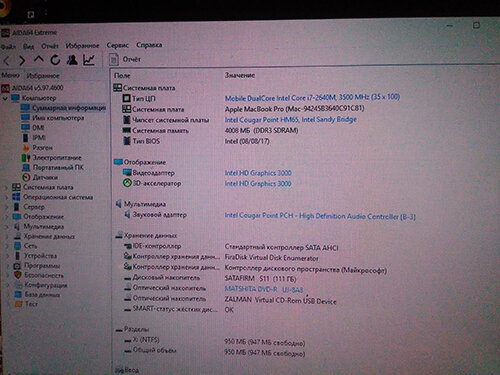Switch to the Избранное sidebar tab
Screen dimensions: 500x375
tap(43, 76)
